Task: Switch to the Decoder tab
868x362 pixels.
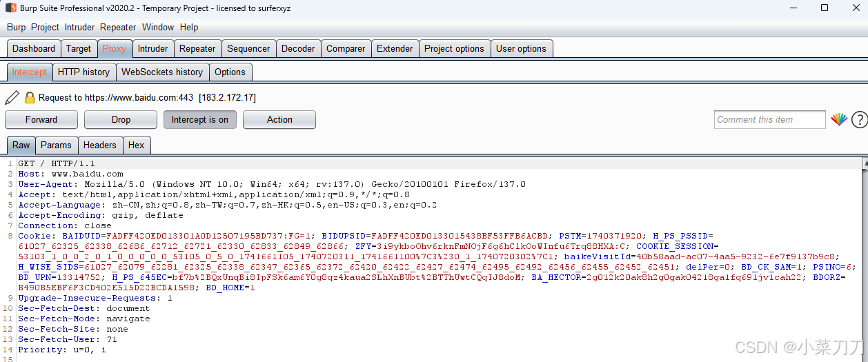Action: click(x=299, y=48)
